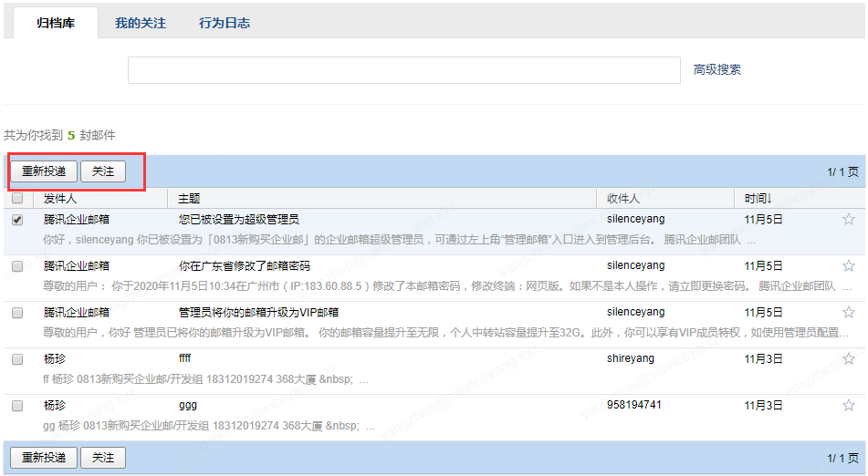Viewport: 868px width, 476px height.
Task: Toggle the select-all checkbox in the header row
Action: click(x=17, y=198)
